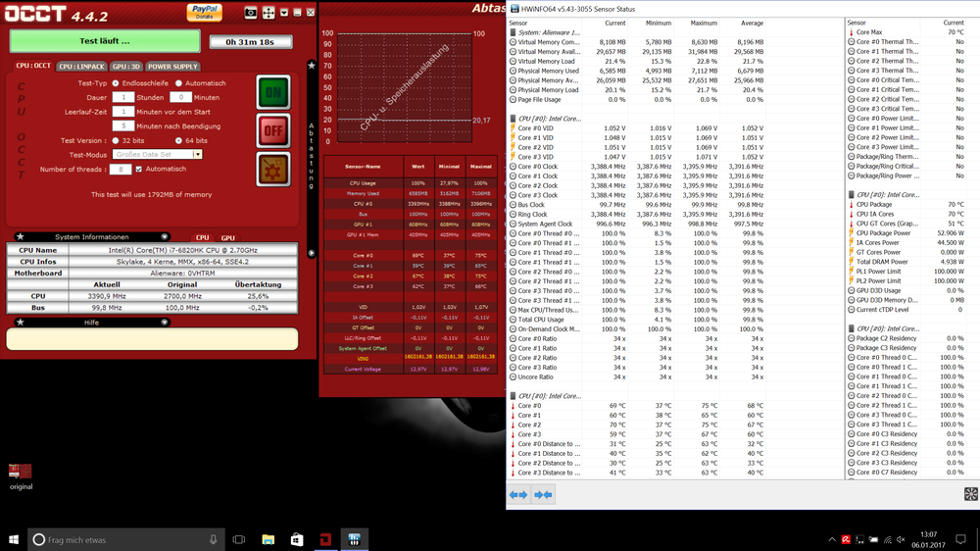Open the Test-Modus dropdown
The height and width of the screenshot is (551, 980).
coord(197,155)
